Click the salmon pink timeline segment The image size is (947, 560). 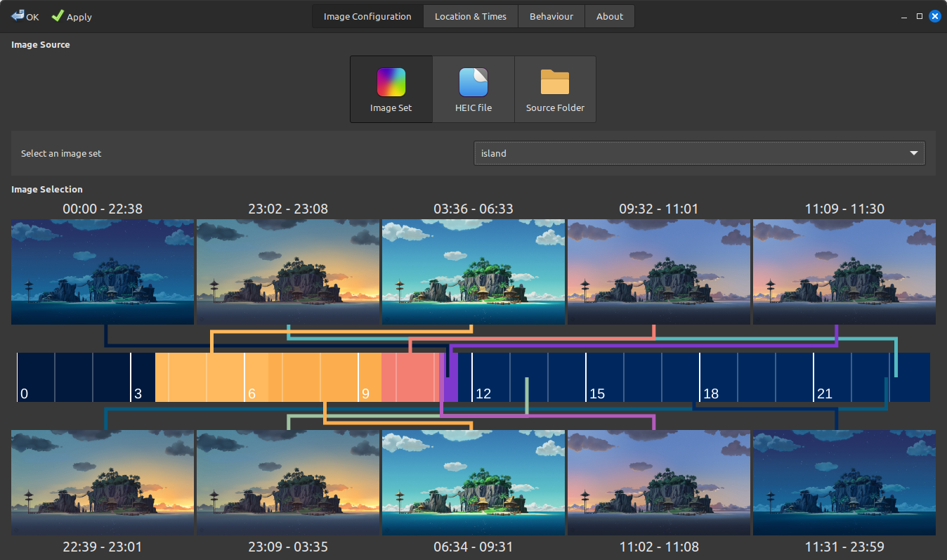(410, 377)
